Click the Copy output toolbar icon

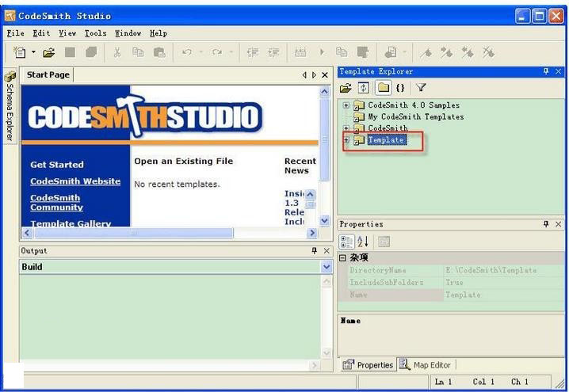342,52
